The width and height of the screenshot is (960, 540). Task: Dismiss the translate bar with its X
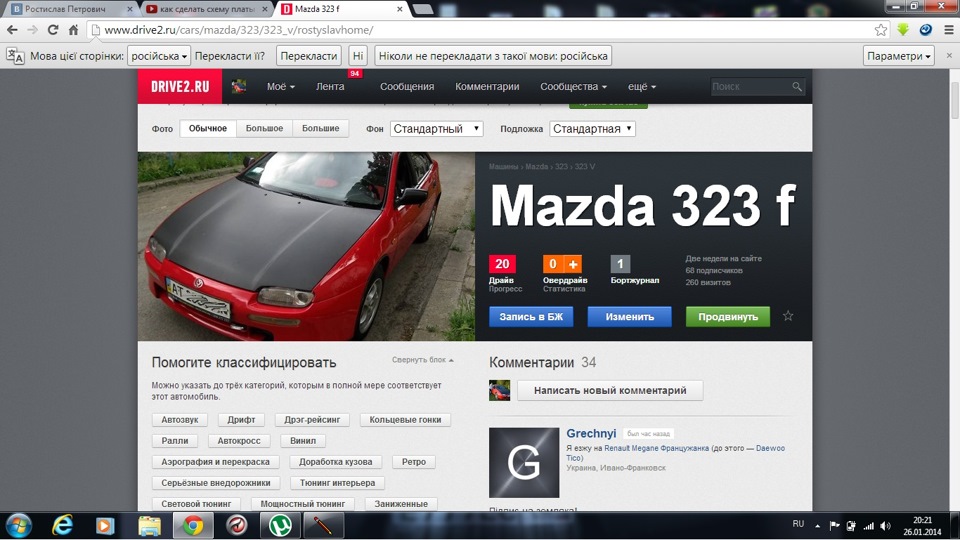pyautogui.click(x=949, y=56)
